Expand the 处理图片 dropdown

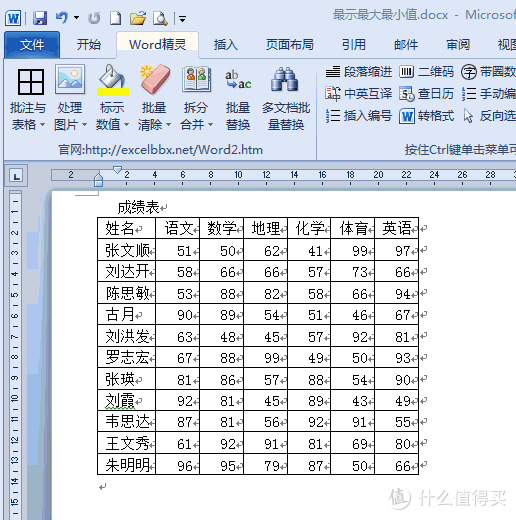84,125
